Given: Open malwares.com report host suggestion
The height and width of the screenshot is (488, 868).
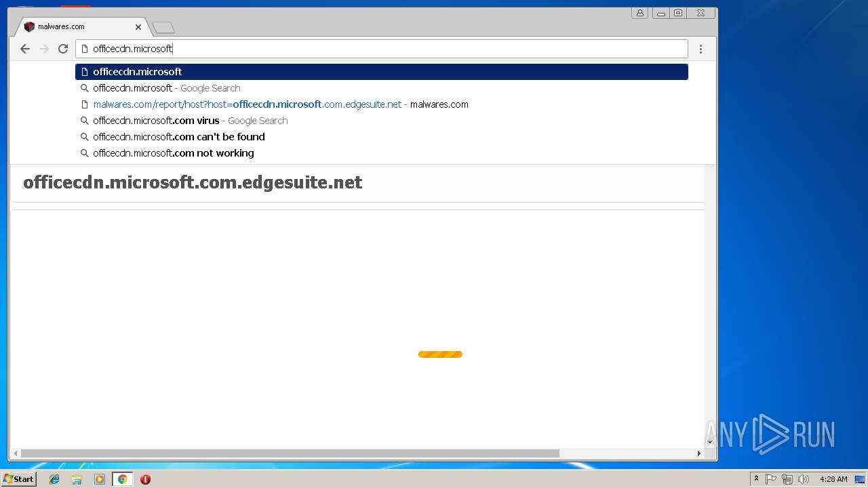Looking at the screenshot, I should click(x=382, y=104).
